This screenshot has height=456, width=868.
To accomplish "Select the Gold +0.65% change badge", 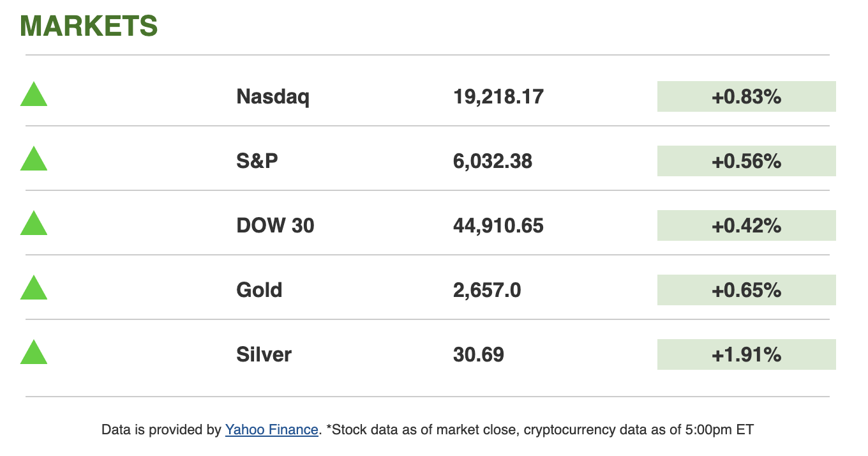I will (x=746, y=290).
